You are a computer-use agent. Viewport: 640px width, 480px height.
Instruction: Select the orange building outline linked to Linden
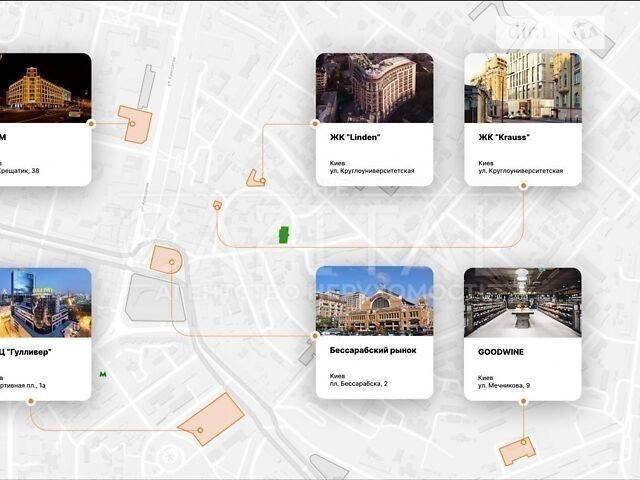(x=256, y=179)
